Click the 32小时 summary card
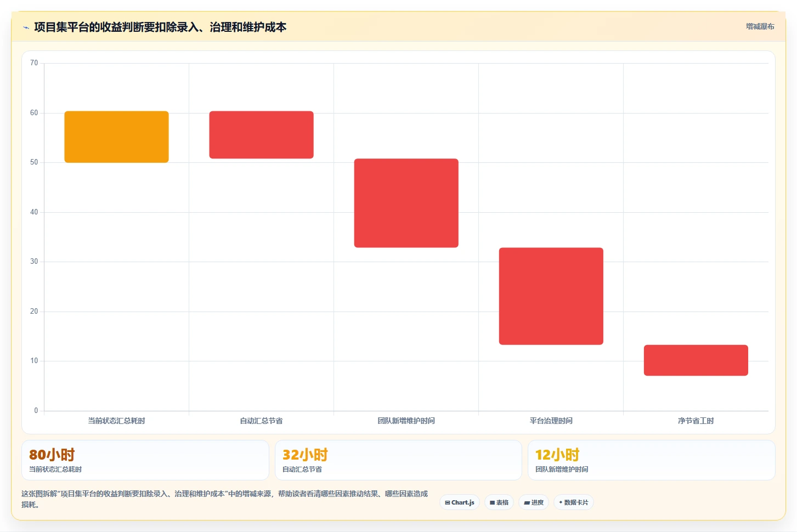The height and width of the screenshot is (532, 797). click(398, 460)
